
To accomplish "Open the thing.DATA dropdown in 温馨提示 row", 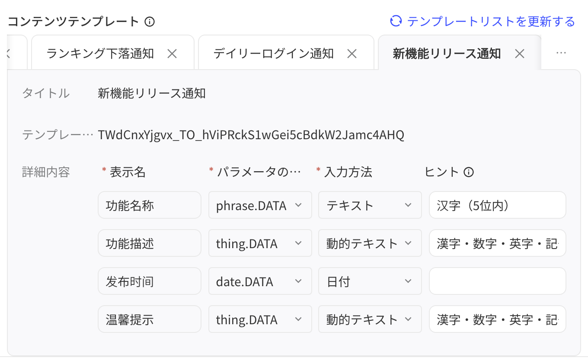I will (x=260, y=319).
